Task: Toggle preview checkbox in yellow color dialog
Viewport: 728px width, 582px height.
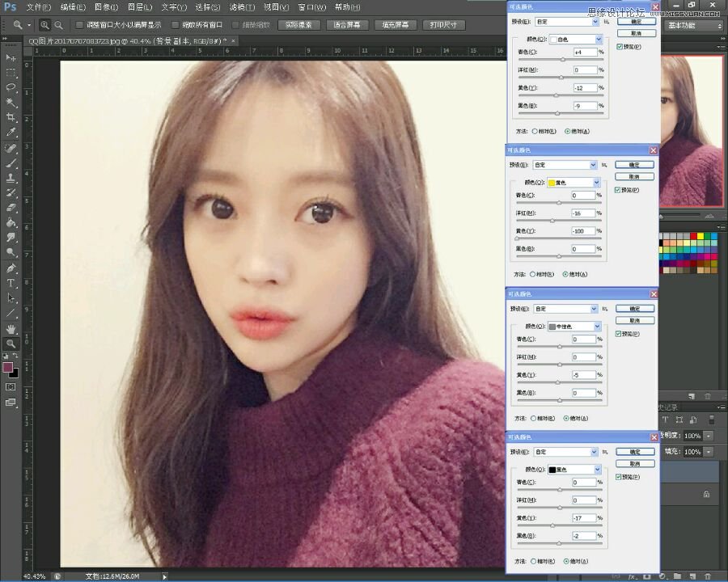Action: pyautogui.click(x=617, y=190)
